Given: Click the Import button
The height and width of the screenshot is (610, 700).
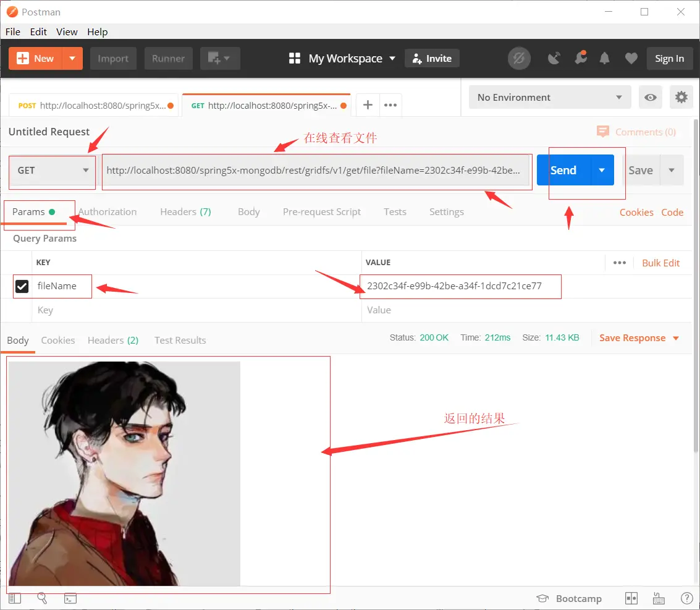Looking at the screenshot, I should click(x=113, y=59).
